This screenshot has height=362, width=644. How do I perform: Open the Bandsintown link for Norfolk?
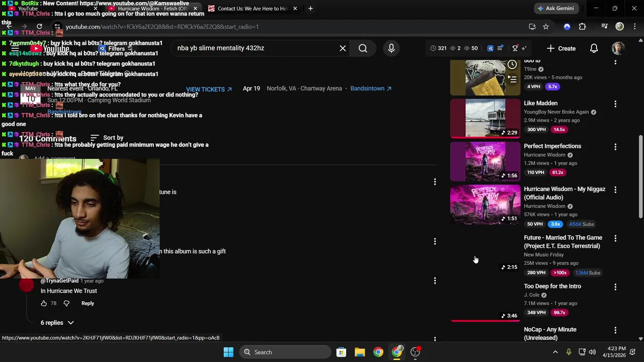tap(371, 88)
